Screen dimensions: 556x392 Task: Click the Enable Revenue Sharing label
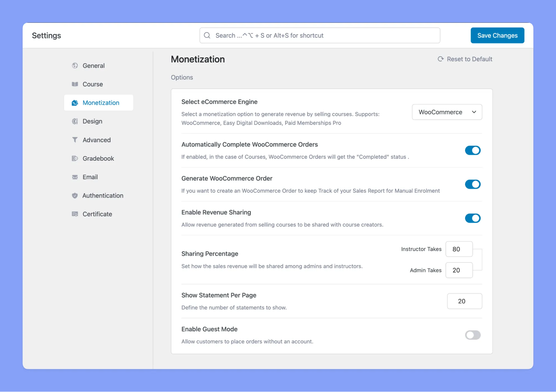click(x=216, y=212)
